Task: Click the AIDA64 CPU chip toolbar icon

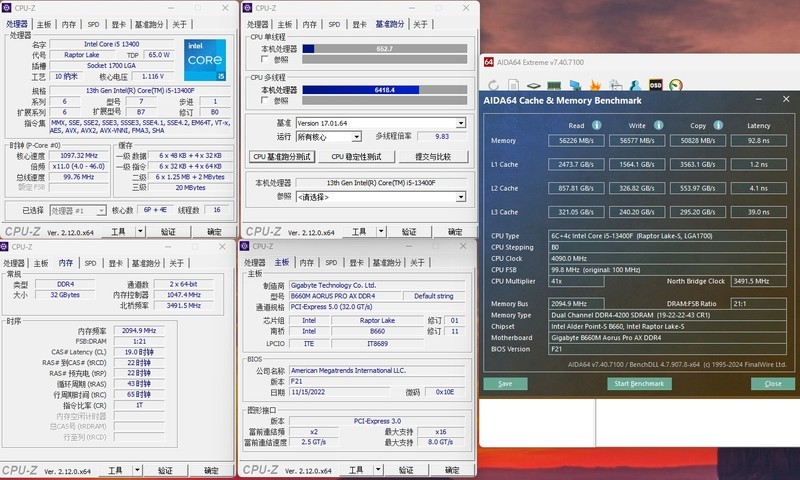Action: pos(534,85)
